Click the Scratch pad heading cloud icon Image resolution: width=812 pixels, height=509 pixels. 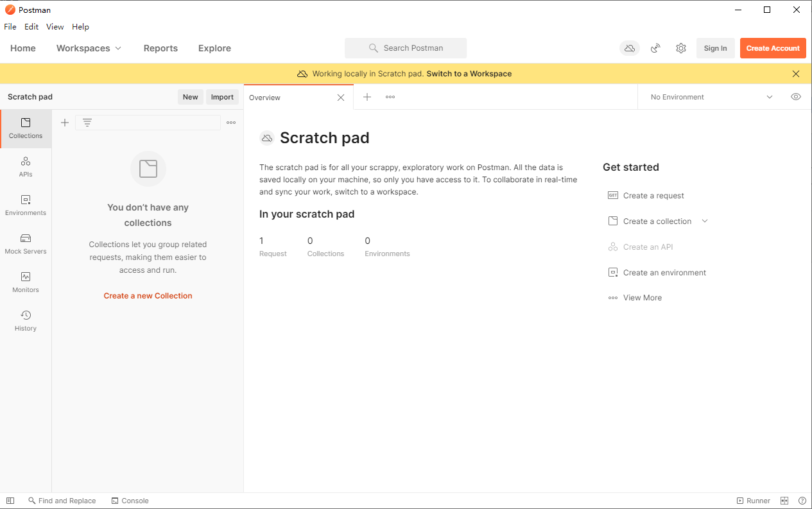(x=267, y=138)
